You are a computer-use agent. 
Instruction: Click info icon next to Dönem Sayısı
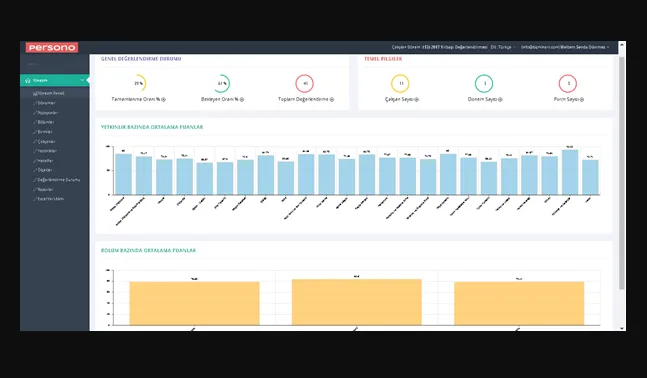click(x=500, y=99)
